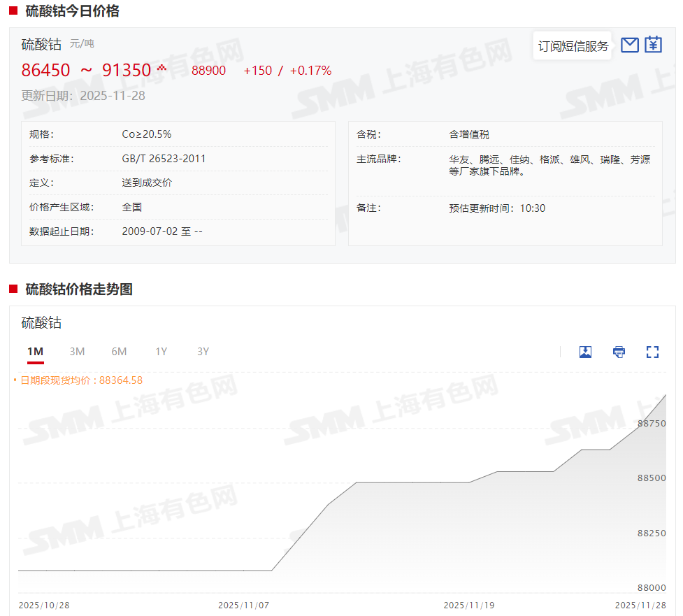Show the 6M price trend
The image size is (683, 616).
click(119, 352)
